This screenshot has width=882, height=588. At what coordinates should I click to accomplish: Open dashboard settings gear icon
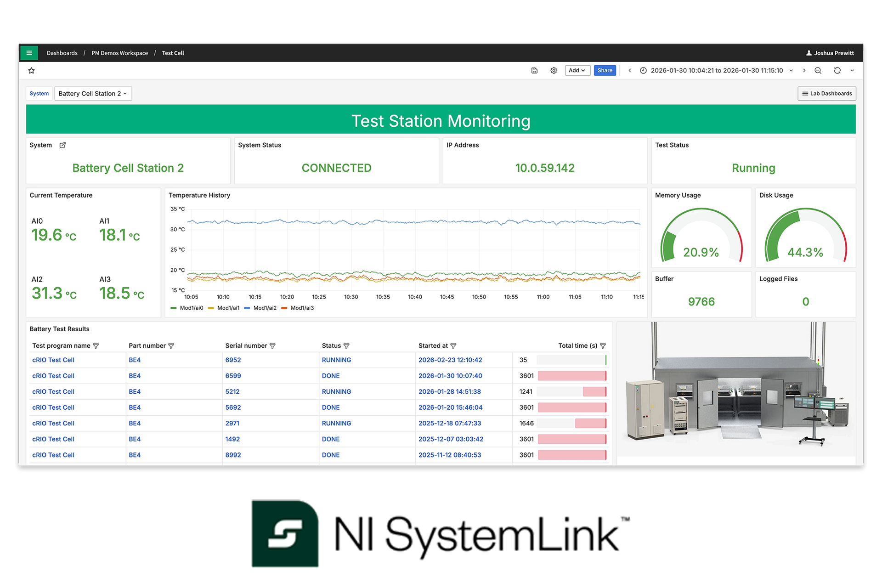(554, 70)
